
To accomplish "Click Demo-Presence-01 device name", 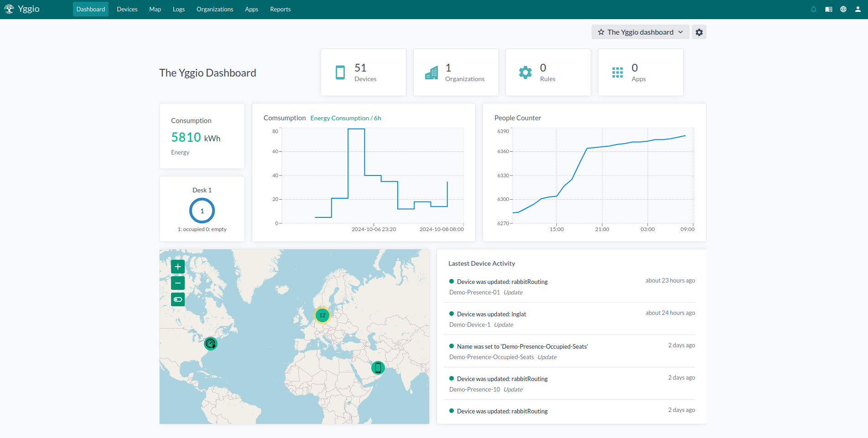I will tap(474, 292).
